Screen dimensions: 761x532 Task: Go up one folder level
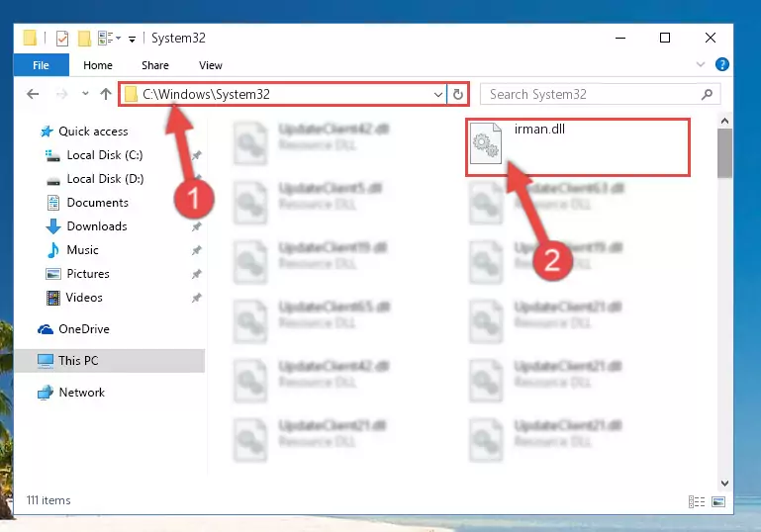105,94
